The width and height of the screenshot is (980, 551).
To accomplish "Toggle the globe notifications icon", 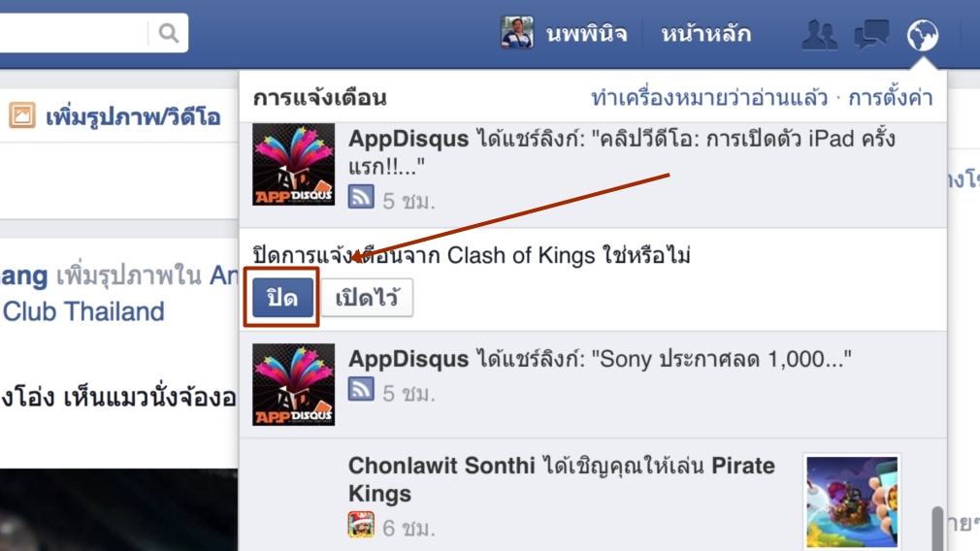I will click(x=923, y=35).
